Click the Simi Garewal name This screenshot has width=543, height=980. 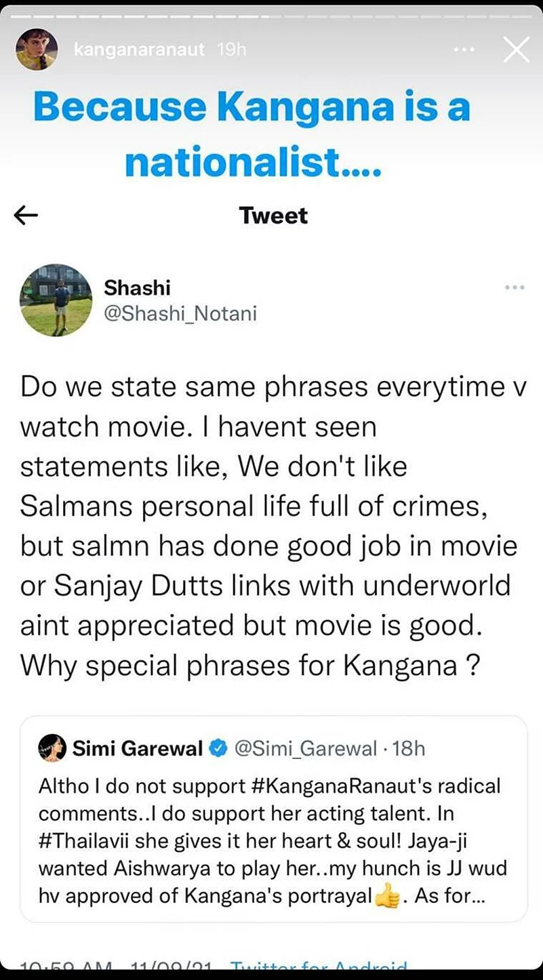[138, 748]
